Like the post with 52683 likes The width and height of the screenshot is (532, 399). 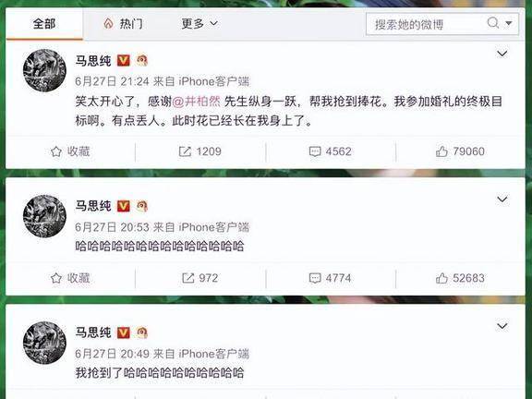click(460, 278)
